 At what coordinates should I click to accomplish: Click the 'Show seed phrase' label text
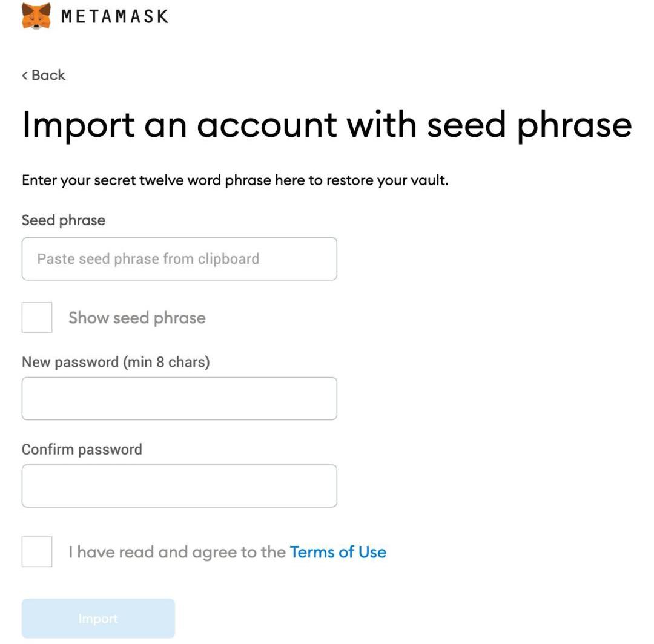(137, 318)
